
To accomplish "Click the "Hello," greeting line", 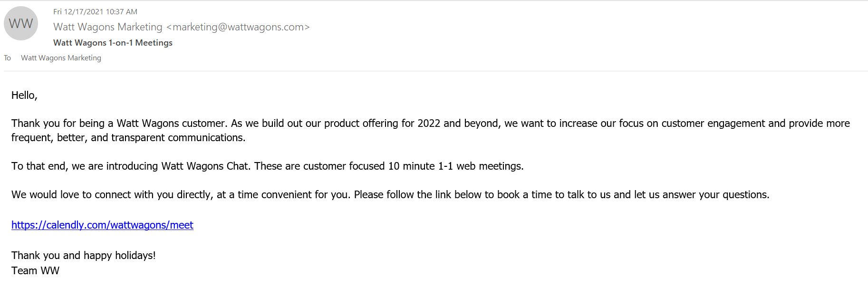I will coord(24,95).
